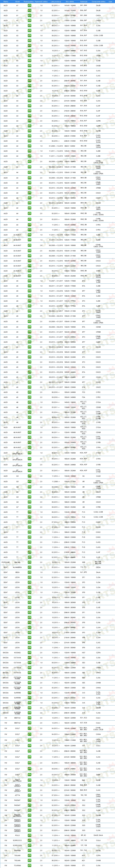Click the 'Moc silnika' column header
Screen dimensions: 115x868
click(x=70, y=2)
